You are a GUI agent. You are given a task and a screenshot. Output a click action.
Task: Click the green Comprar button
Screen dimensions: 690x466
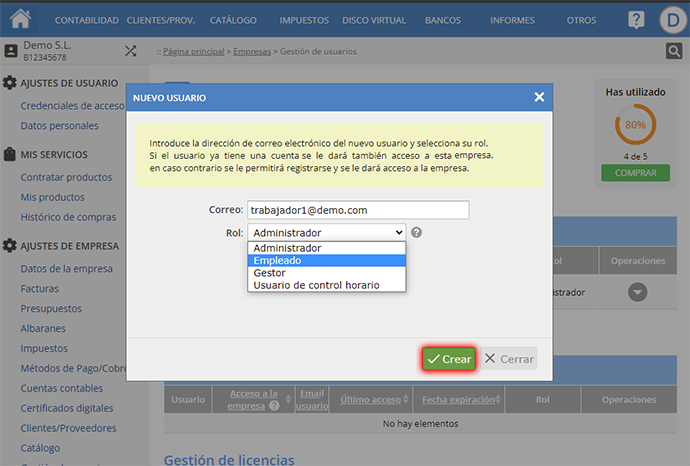coord(635,173)
